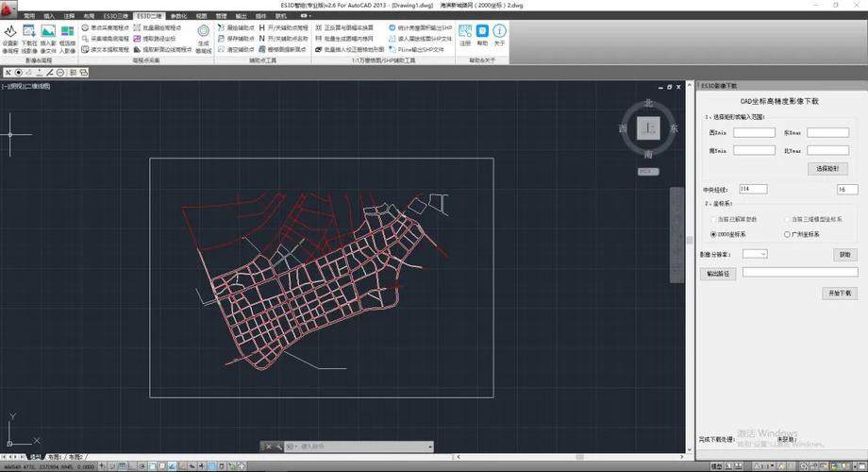Click the drawing viewport restore button
The height and width of the screenshot is (472, 868).
click(669, 87)
